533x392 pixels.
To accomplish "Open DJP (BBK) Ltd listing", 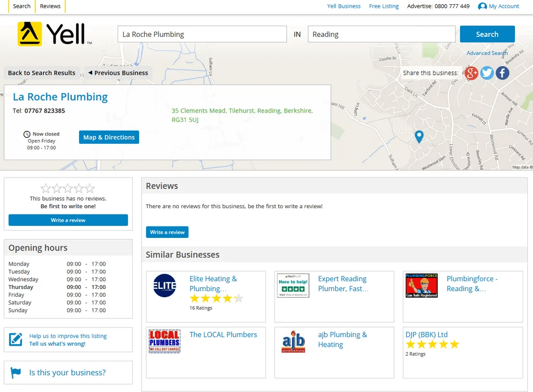I will 426,335.
